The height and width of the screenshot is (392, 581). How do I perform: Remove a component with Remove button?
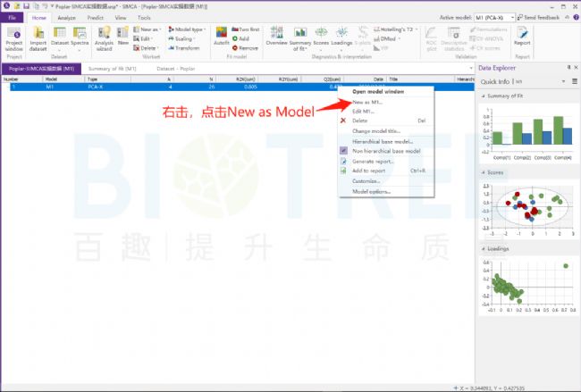(x=245, y=48)
